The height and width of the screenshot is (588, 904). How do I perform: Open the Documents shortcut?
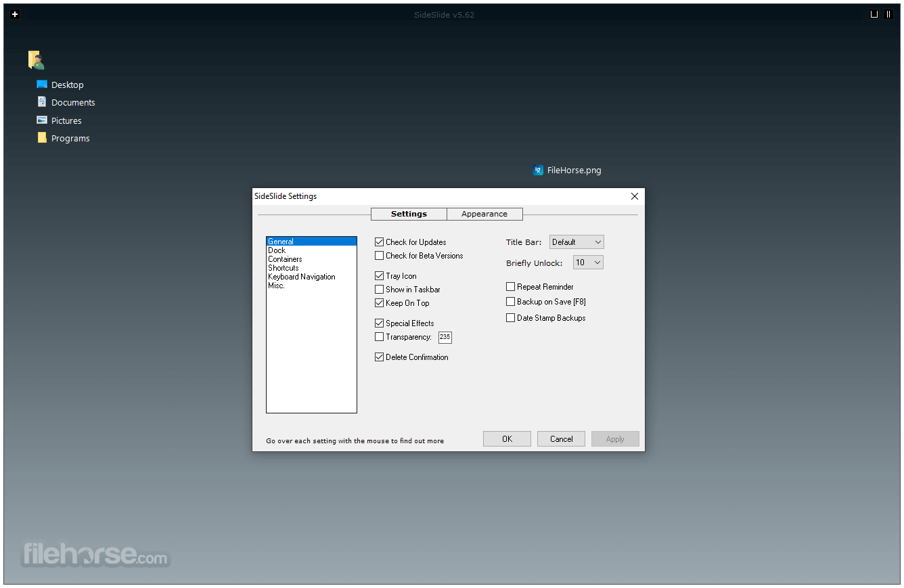pyautogui.click(x=66, y=102)
